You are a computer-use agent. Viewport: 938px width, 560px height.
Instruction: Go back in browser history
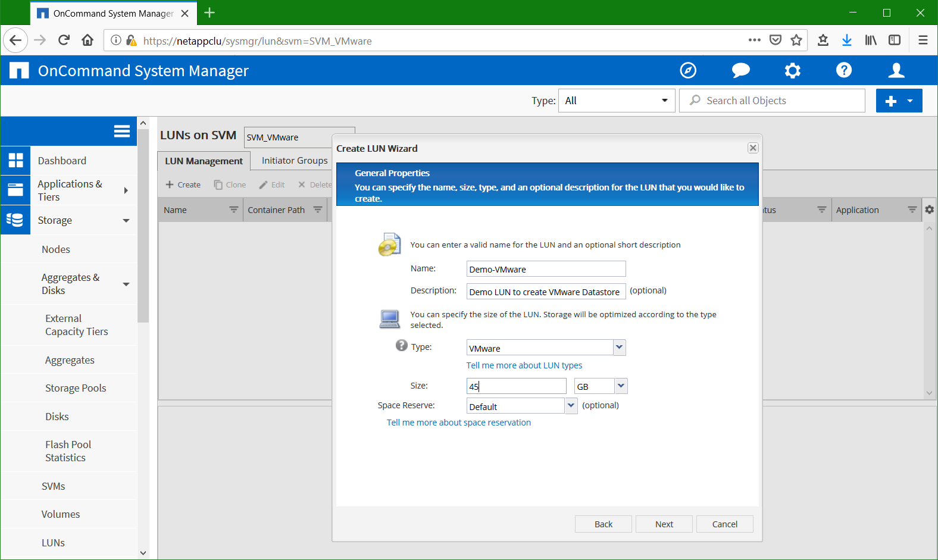coord(15,40)
